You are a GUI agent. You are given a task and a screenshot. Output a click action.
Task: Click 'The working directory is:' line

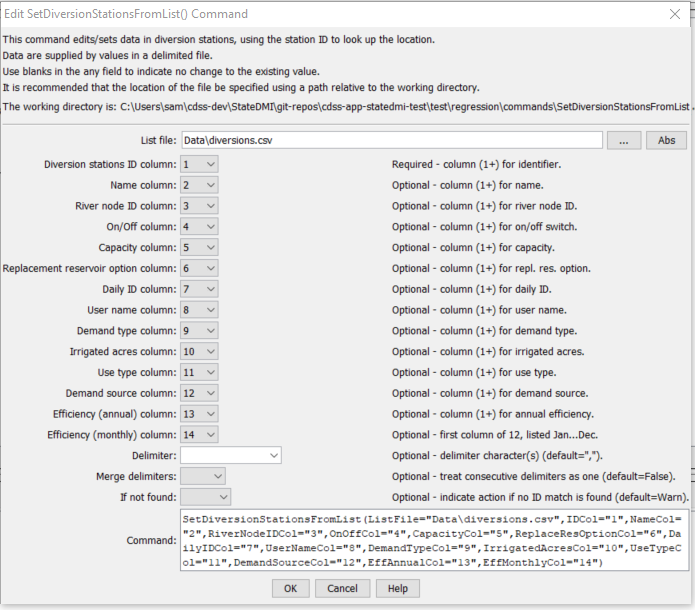tap(346, 107)
